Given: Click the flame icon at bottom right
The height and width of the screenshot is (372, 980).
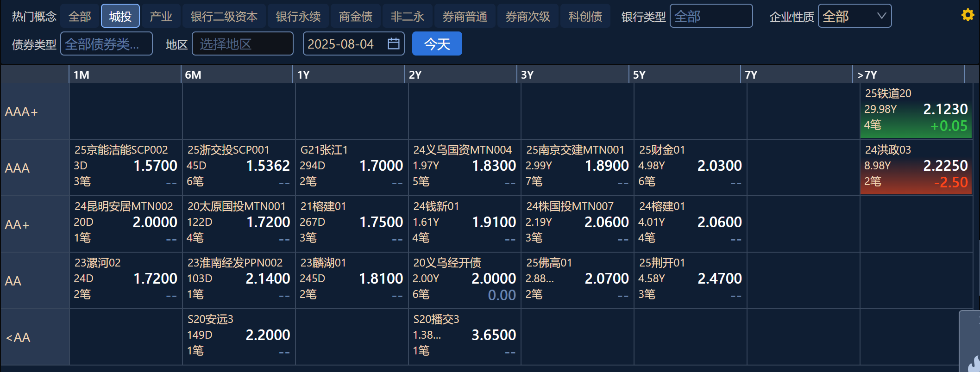Looking at the screenshot, I should 974,363.
